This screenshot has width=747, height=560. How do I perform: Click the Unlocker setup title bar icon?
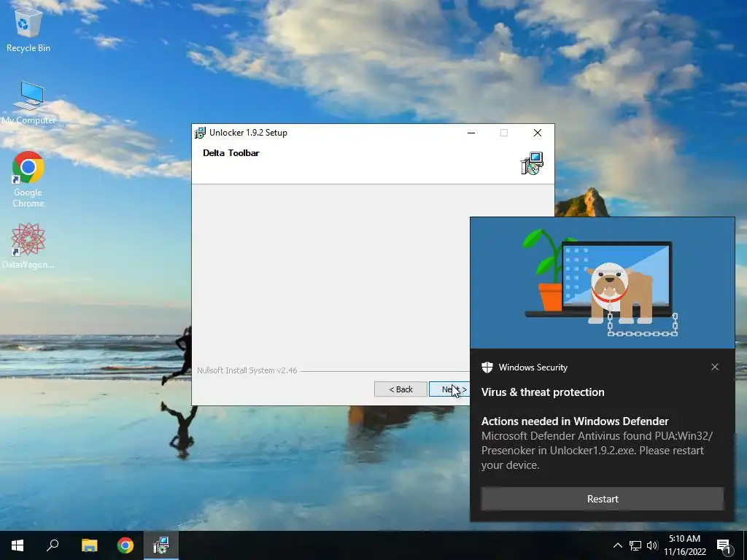[x=200, y=133]
